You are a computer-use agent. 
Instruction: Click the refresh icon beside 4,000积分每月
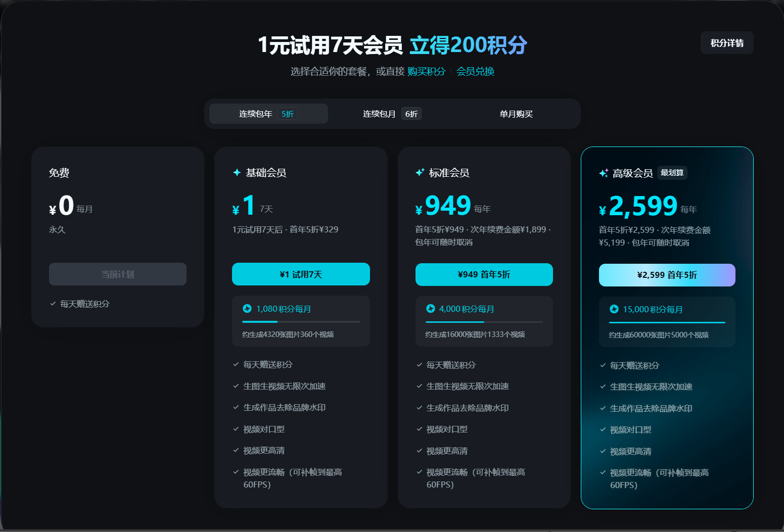(x=430, y=308)
